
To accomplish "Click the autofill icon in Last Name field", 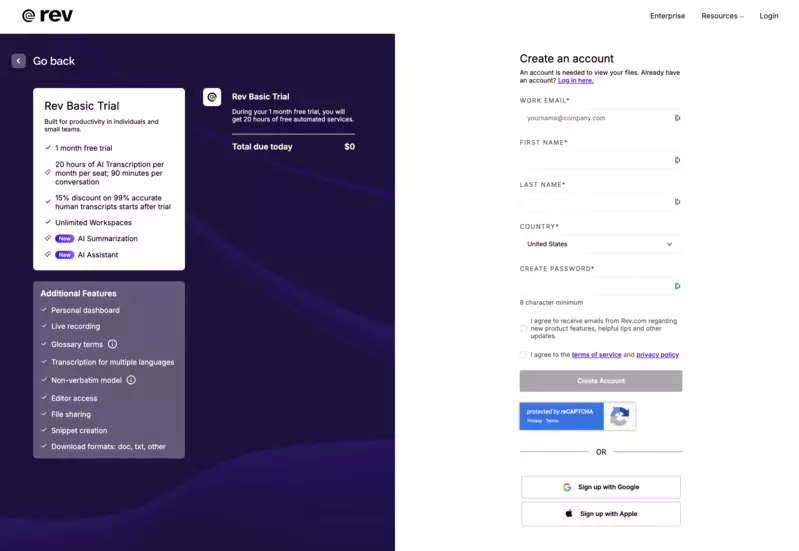I will [x=677, y=202].
